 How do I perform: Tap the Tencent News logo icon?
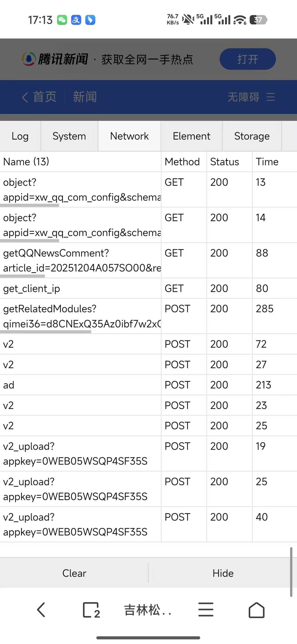point(29,59)
